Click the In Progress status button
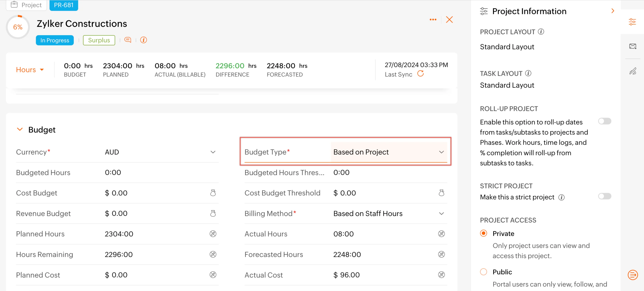644x291 pixels. point(54,40)
